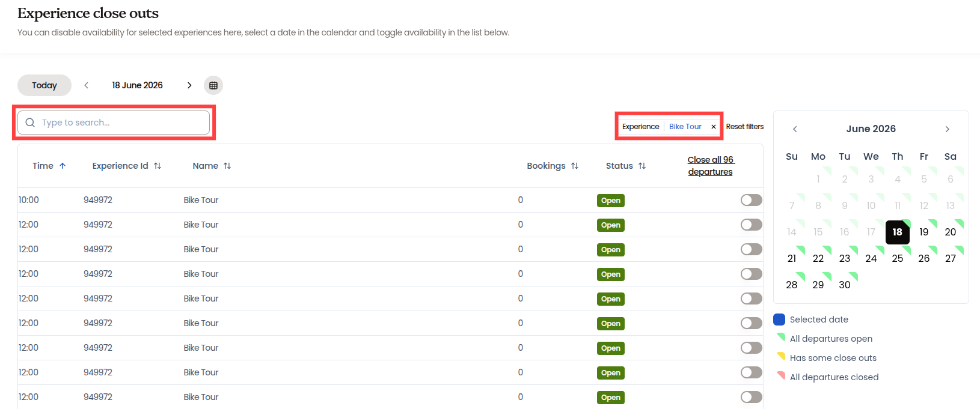Image resolution: width=980 pixels, height=409 pixels.
Task: Go to the next day arrow beside 18 June 2026
Action: [189, 85]
